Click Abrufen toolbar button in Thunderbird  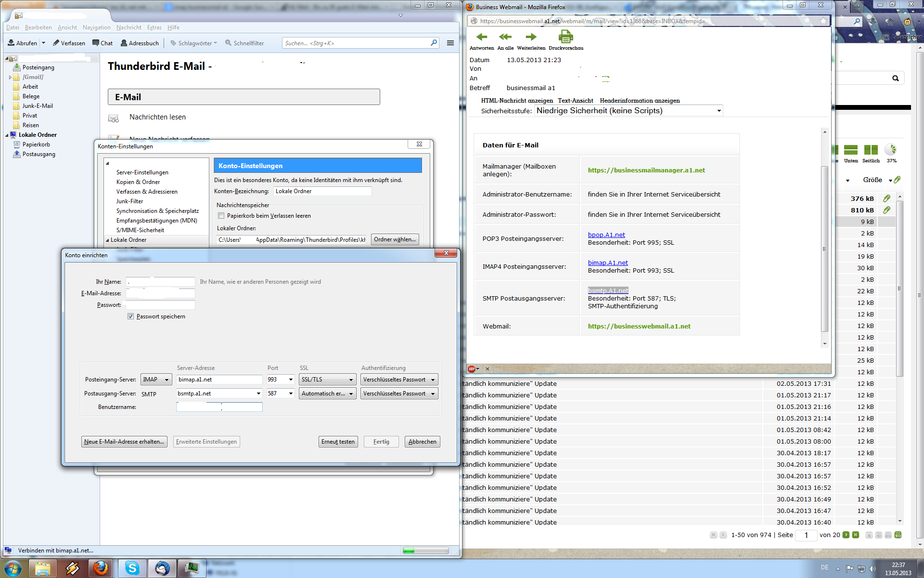(22, 43)
